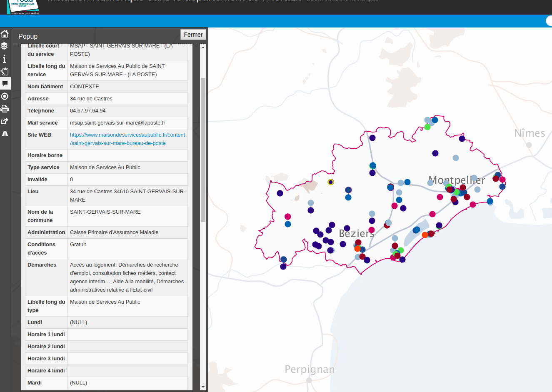This screenshot has height=392, width=552.
Task: Open the layers panel icon
Action: 5,46
